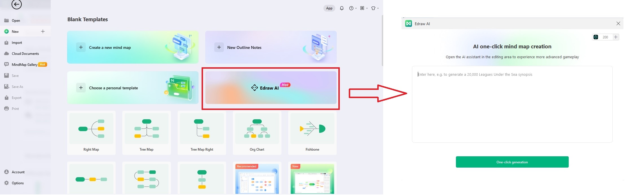The image size is (644, 195).
Task: Click the Save disk icon
Action: (6, 76)
